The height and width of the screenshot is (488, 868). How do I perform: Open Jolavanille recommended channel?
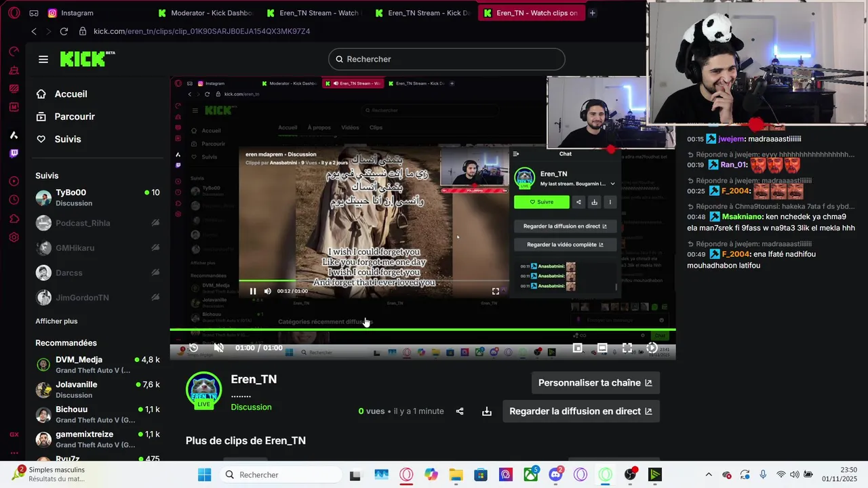pyautogui.click(x=98, y=390)
